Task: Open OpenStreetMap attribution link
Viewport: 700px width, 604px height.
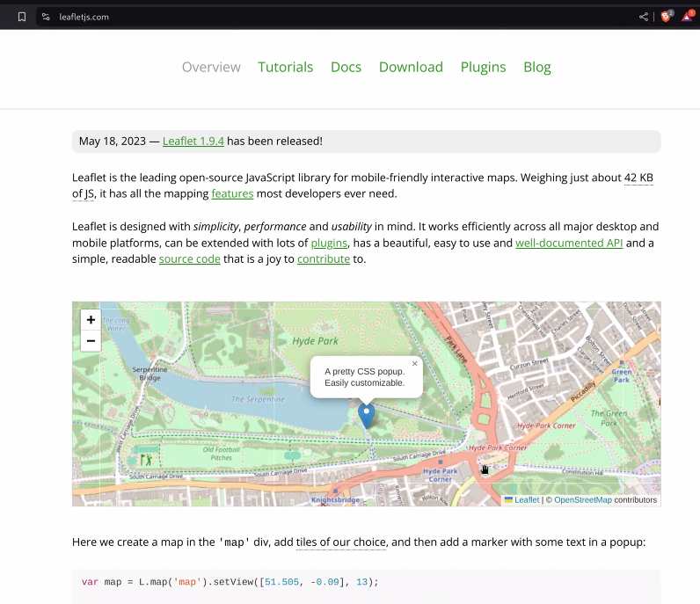Action: pyautogui.click(x=583, y=500)
